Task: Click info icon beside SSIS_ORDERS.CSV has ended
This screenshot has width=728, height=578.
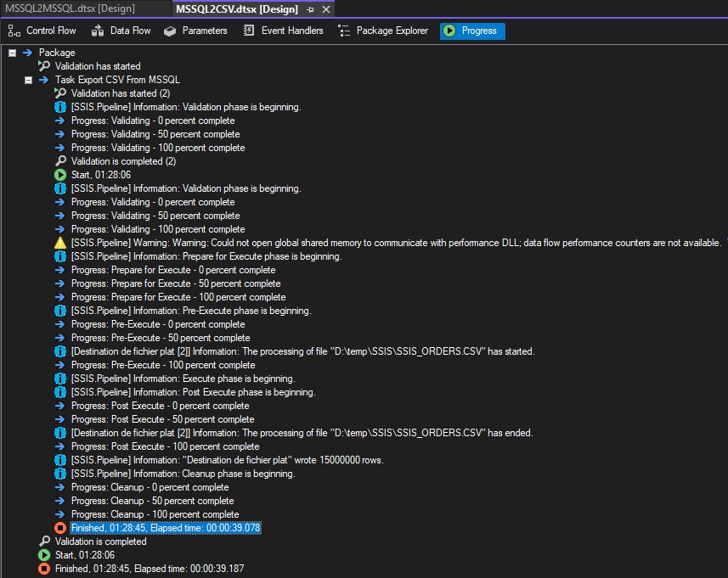Action: pyautogui.click(x=60, y=433)
